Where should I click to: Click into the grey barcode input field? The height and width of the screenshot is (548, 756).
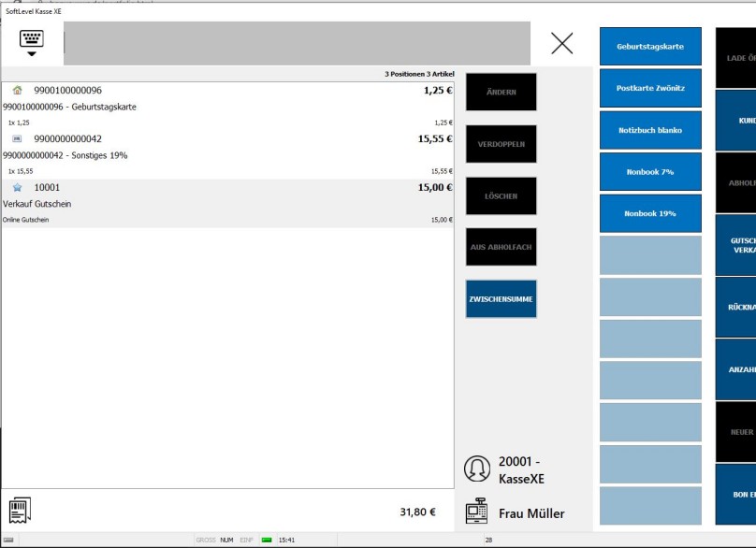pos(297,43)
